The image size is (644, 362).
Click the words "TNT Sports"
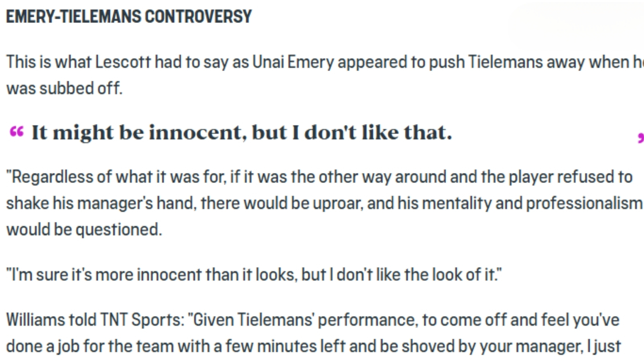point(142,320)
